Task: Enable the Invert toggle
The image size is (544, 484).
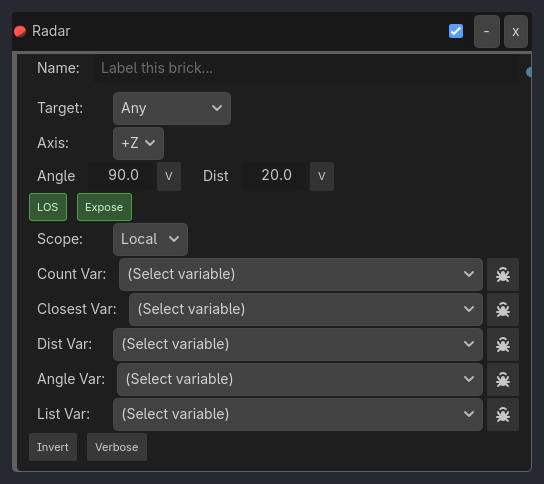Action: [53, 447]
